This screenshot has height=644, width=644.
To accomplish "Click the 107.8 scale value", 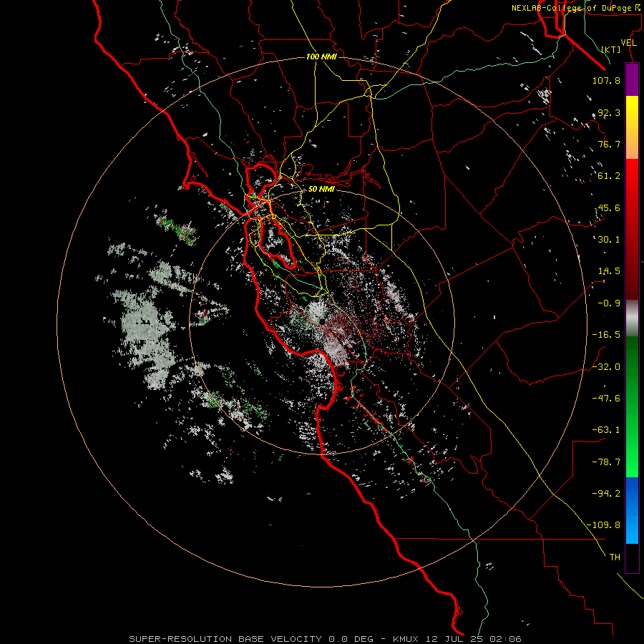I will pos(606,80).
